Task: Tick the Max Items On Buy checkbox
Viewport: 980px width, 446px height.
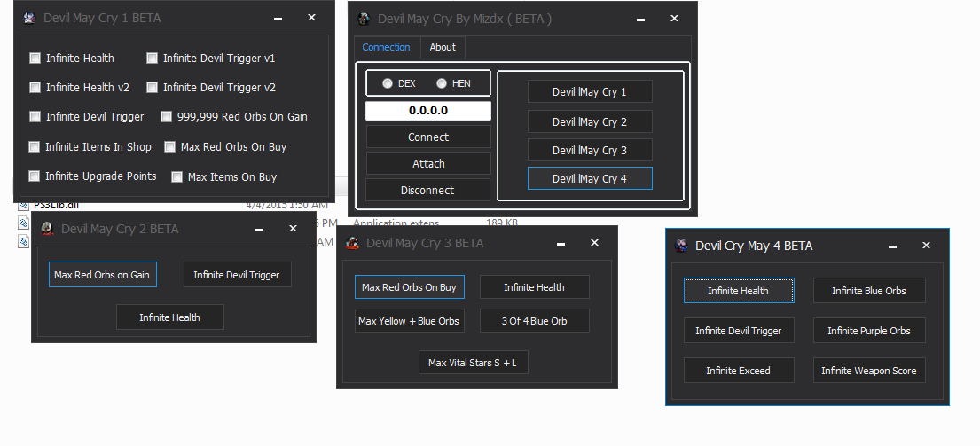Action: 176,176
